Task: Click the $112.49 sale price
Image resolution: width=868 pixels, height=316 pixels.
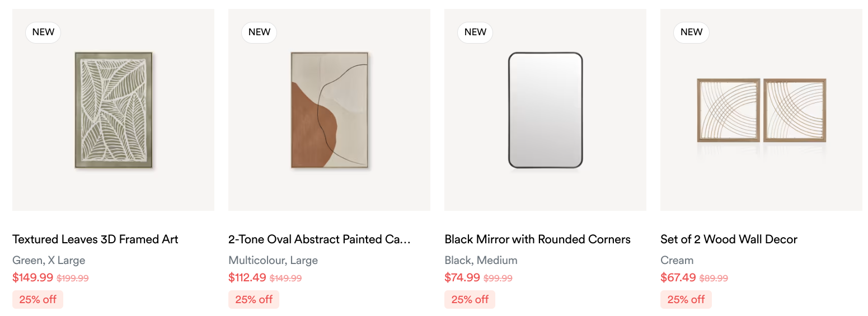Action: 247,277
